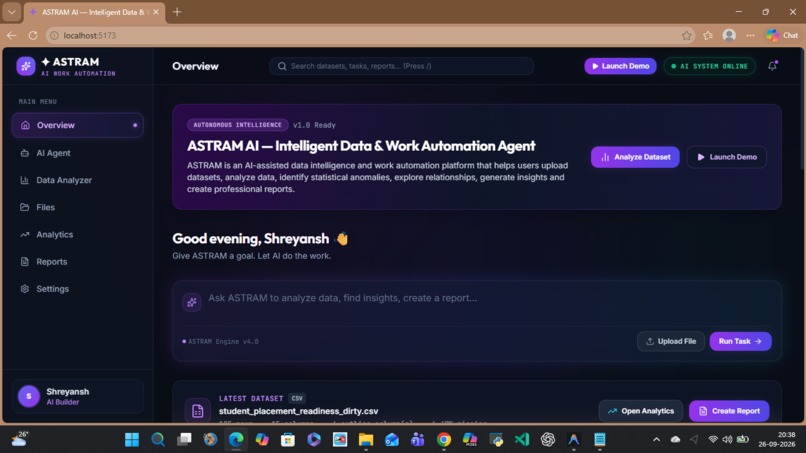The image size is (806, 453).
Task: Open the browser profile icon
Action: pyautogui.click(x=729, y=35)
